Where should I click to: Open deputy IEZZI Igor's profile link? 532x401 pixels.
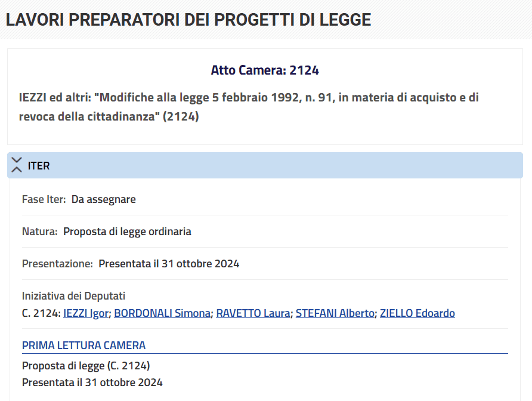86,313
